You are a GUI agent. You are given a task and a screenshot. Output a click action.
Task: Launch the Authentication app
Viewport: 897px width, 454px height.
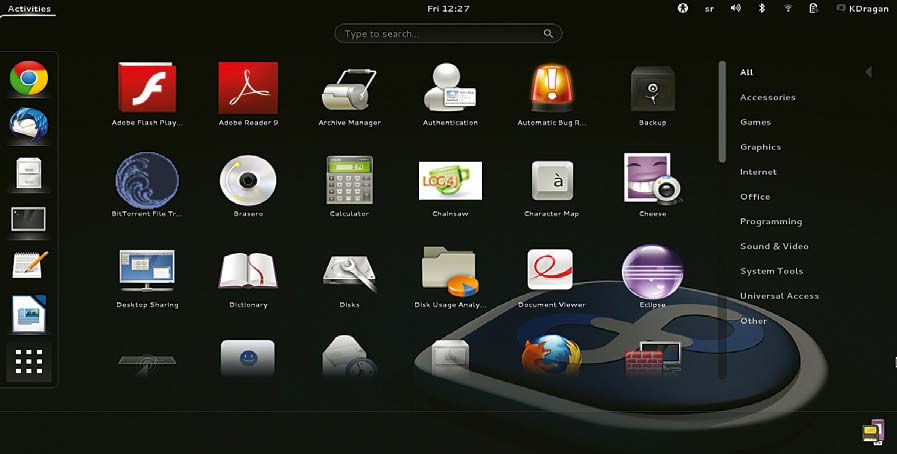tap(450, 87)
